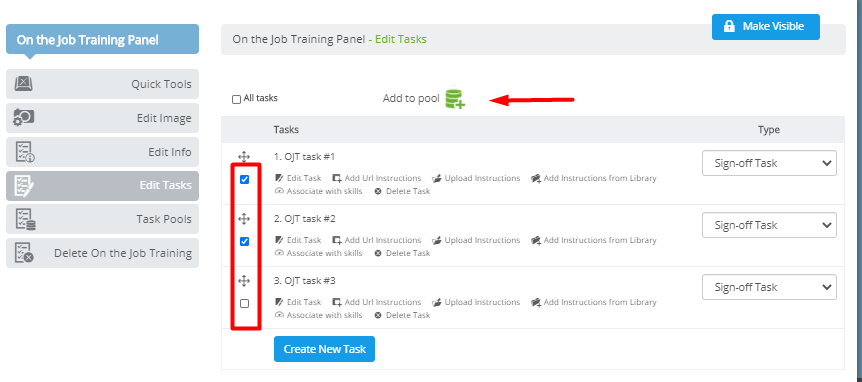This screenshot has height=382, width=862.
Task: Click the Edit Image camera icon
Action: pyautogui.click(x=24, y=118)
